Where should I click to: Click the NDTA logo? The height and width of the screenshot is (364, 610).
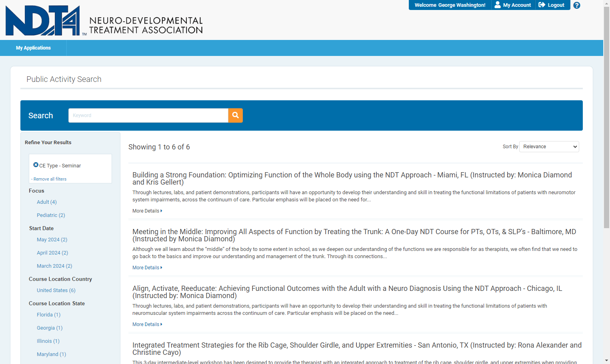coord(104,20)
